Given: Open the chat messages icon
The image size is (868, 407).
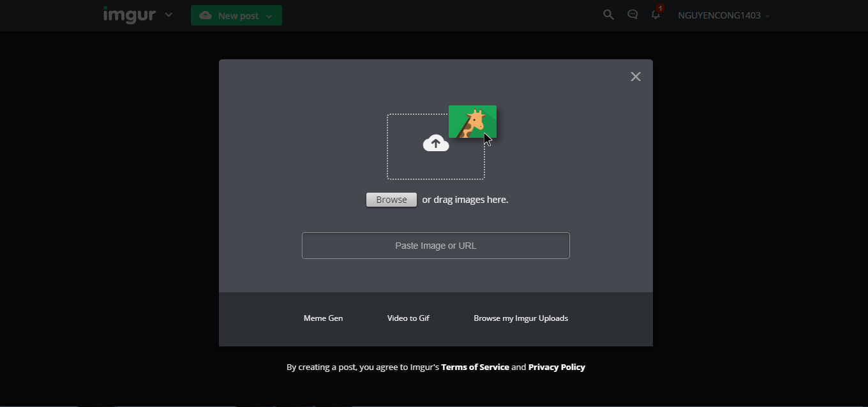Looking at the screenshot, I should tap(632, 15).
